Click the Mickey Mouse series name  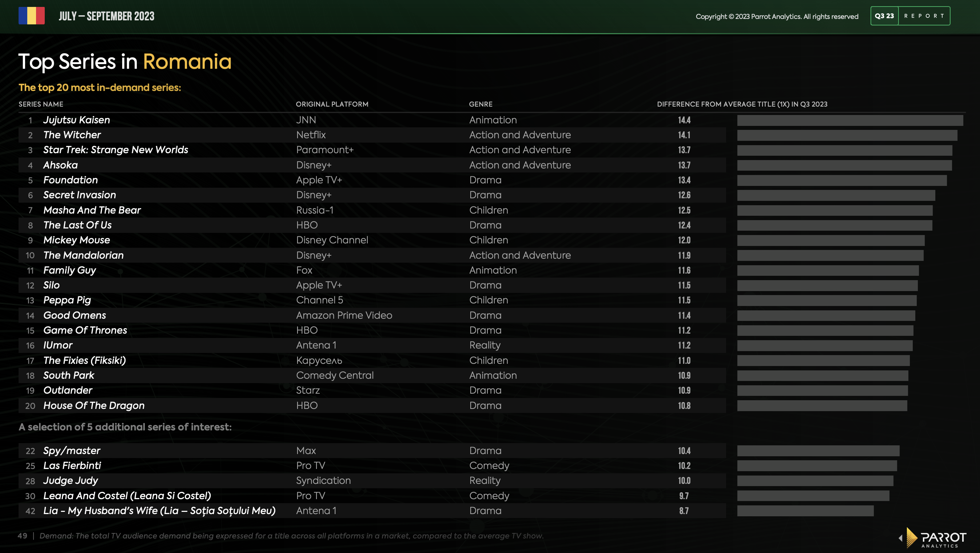[76, 240]
